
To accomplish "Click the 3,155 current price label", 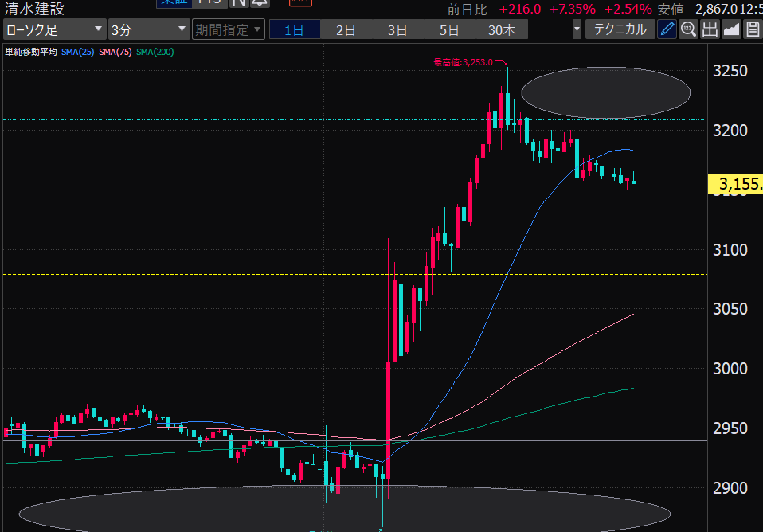I will (737, 185).
